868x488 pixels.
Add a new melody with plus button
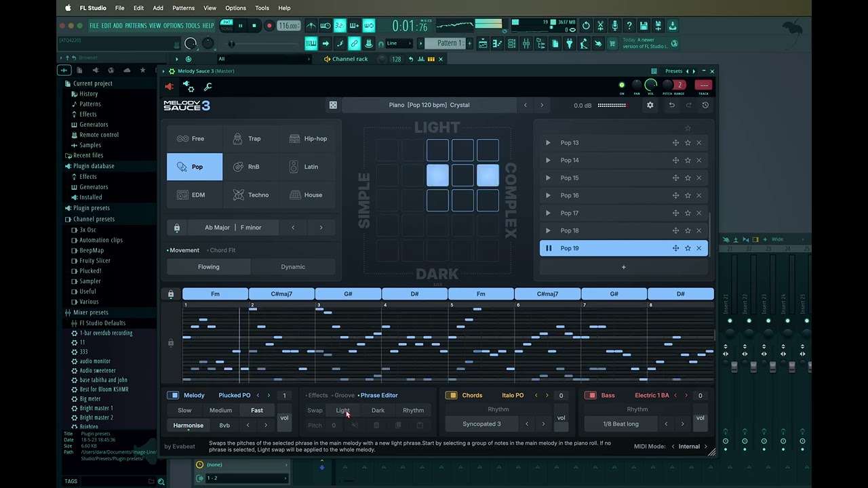click(x=624, y=267)
